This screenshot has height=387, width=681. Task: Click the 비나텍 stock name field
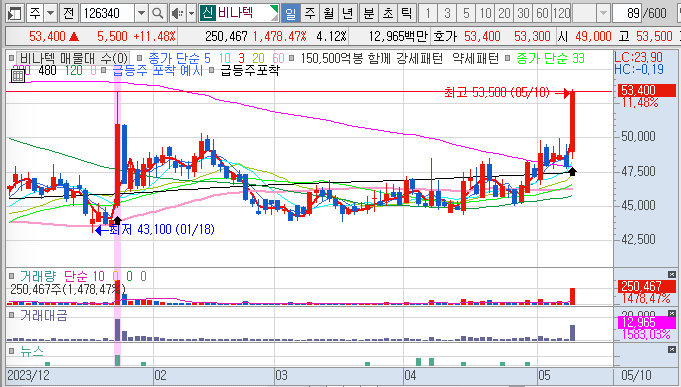[239, 13]
